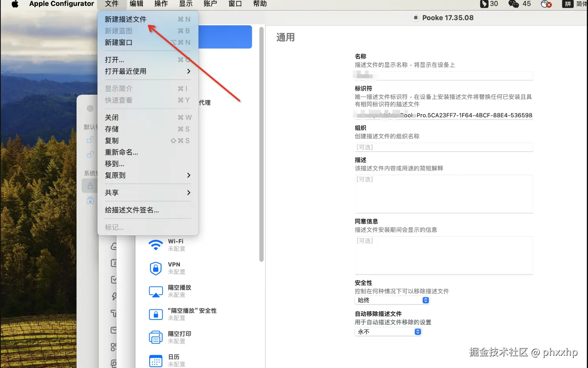Select the 隔空打印 printer icon
The height and width of the screenshot is (368, 588).
tap(156, 338)
